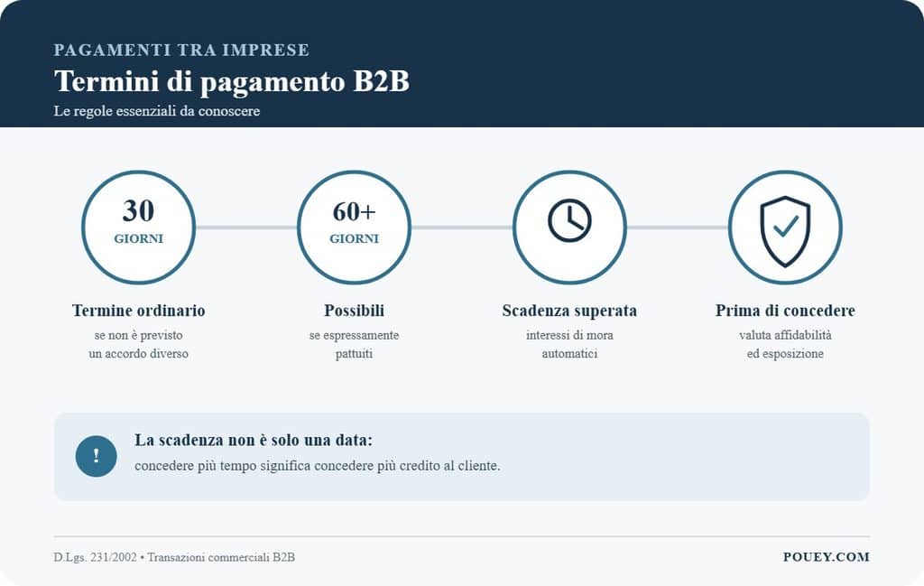Image resolution: width=924 pixels, height=586 pixels.
Task: Click 'D.Lgs. 231/2002 • Transazioni commerciali B2B' footer
Action: click(174, 557)
